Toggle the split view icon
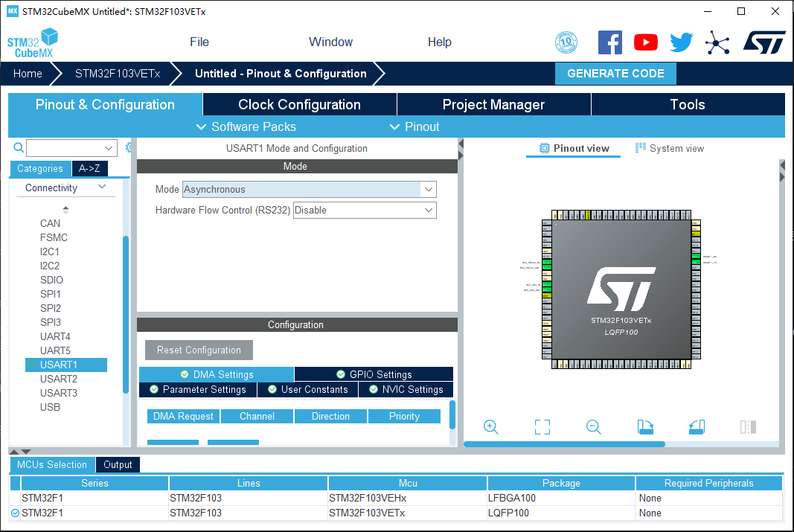Viewport: 794px width, 532px height. pos(748,426)
